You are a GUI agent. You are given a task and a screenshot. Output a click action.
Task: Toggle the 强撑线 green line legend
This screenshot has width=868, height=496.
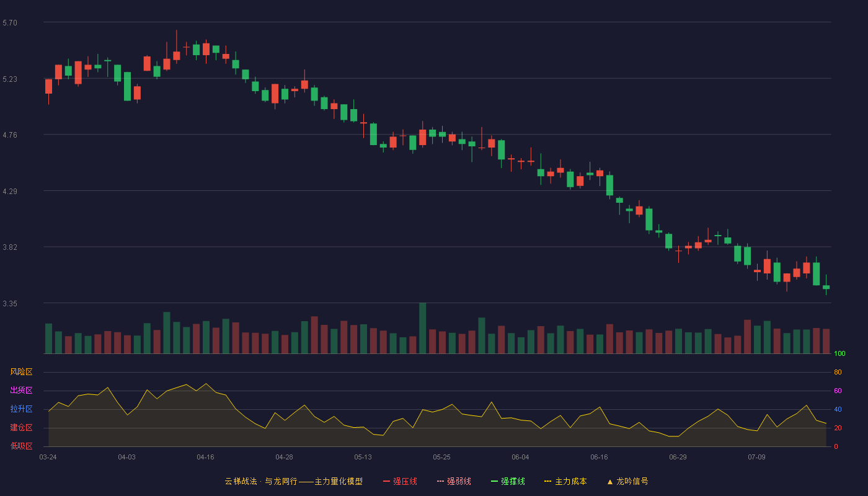(x=508, y=481)
